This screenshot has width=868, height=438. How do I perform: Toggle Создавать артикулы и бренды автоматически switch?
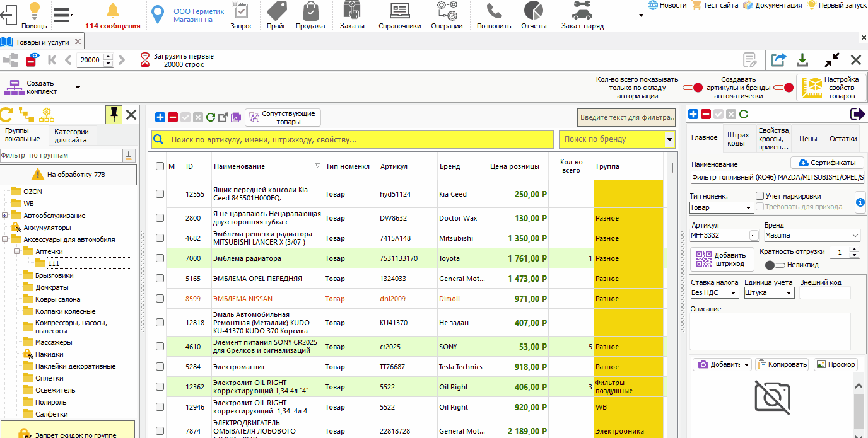point(783,88)
